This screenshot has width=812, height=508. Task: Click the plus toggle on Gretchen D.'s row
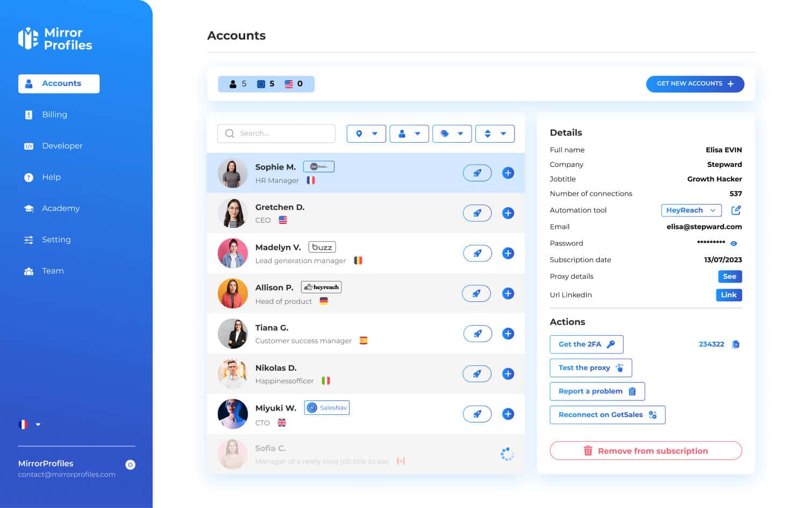(508, 213)
